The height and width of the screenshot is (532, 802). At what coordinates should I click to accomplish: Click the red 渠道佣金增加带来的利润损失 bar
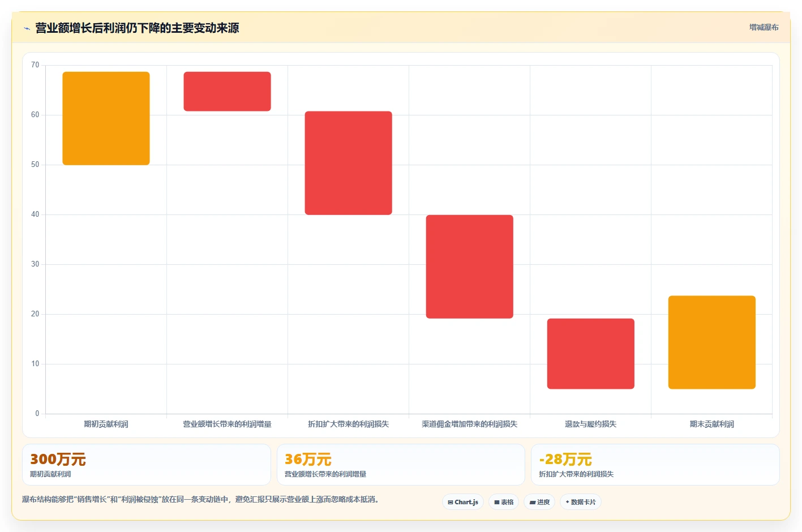469,267
